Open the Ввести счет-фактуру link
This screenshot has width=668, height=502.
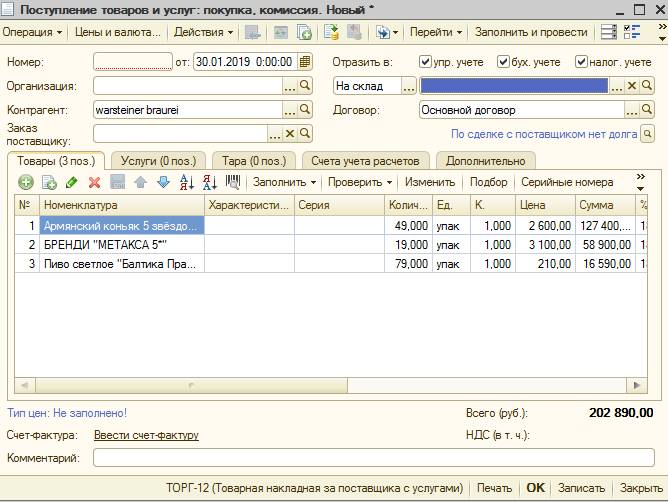pos(146,435)
